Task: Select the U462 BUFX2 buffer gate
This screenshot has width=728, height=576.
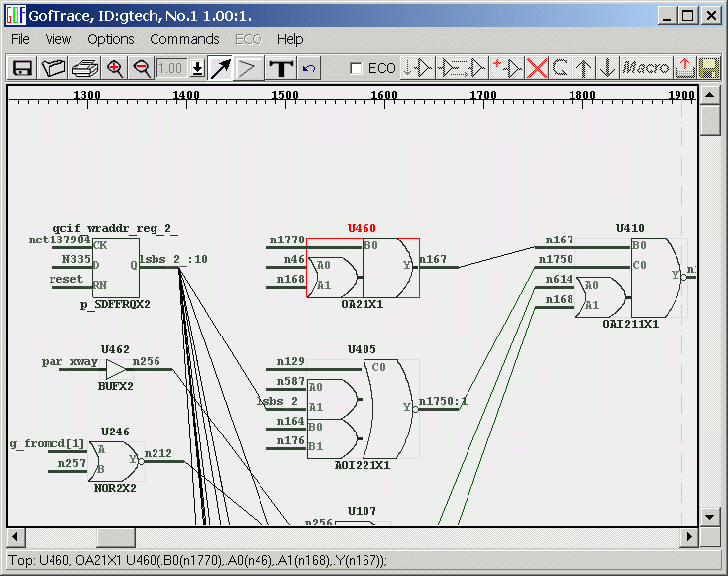Action: tap(116, 369)
